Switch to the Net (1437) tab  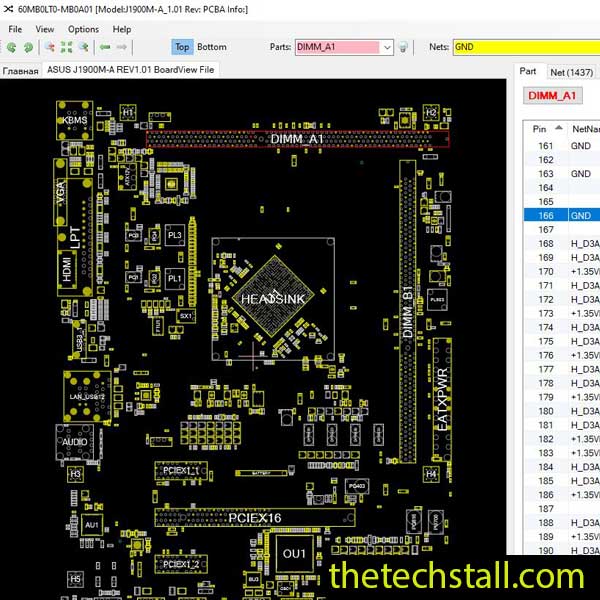coord(572,72)
